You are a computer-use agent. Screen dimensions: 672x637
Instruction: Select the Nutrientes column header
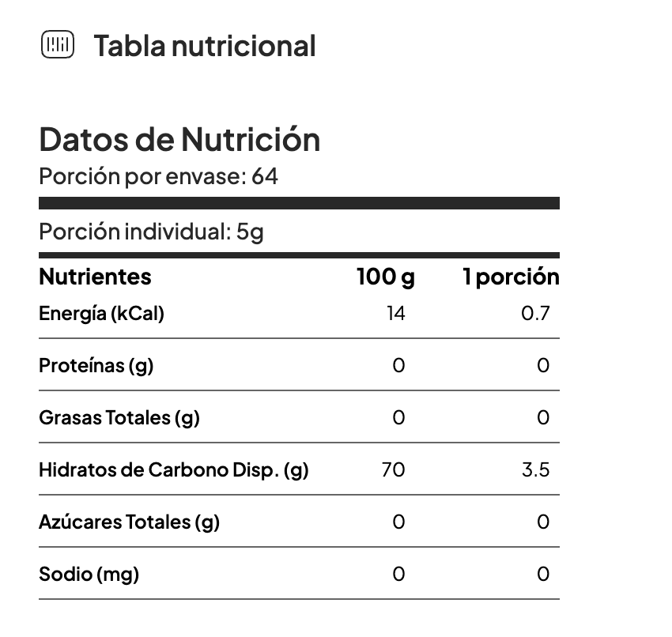pos(95,277)
